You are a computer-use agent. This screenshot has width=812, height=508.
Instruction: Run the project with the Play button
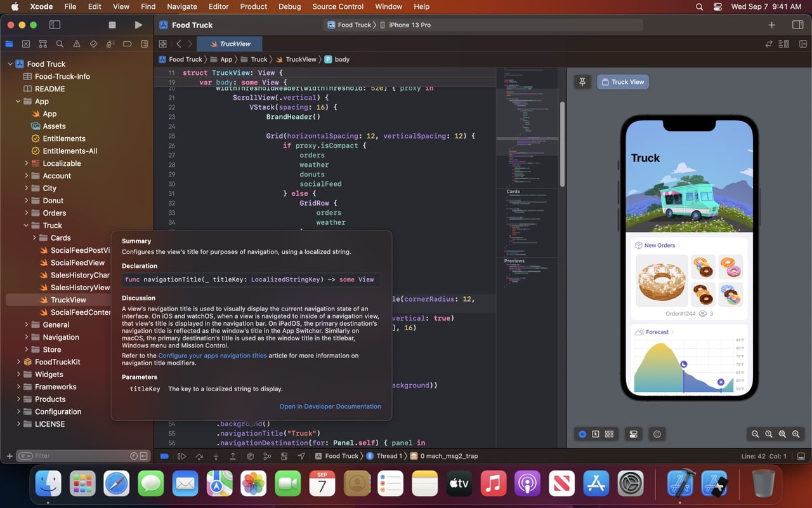click(x=138, y=25)
